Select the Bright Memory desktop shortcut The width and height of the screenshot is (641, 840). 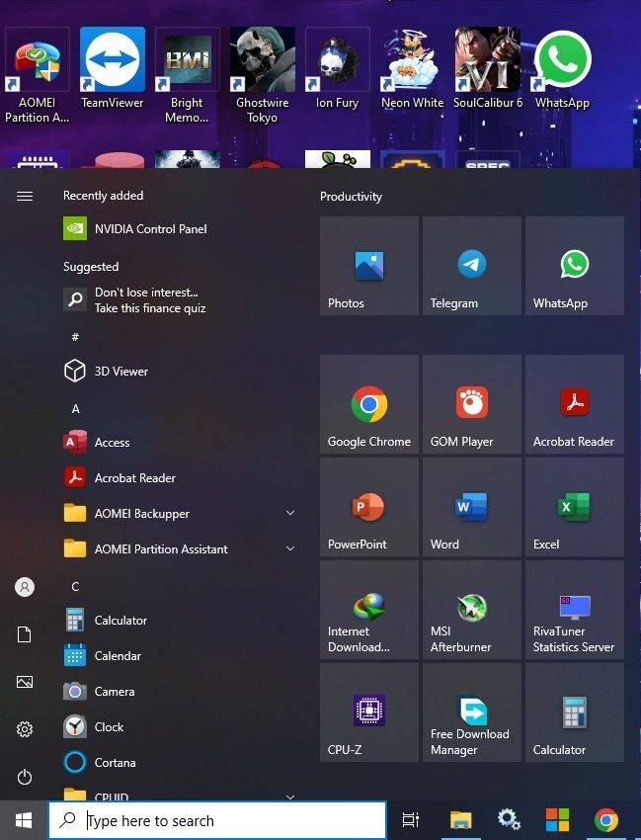point(187,76)
